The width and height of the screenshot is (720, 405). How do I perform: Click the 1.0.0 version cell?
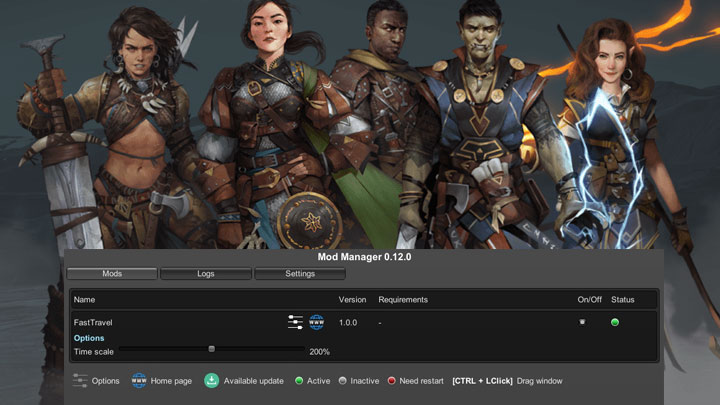point(348,322)
